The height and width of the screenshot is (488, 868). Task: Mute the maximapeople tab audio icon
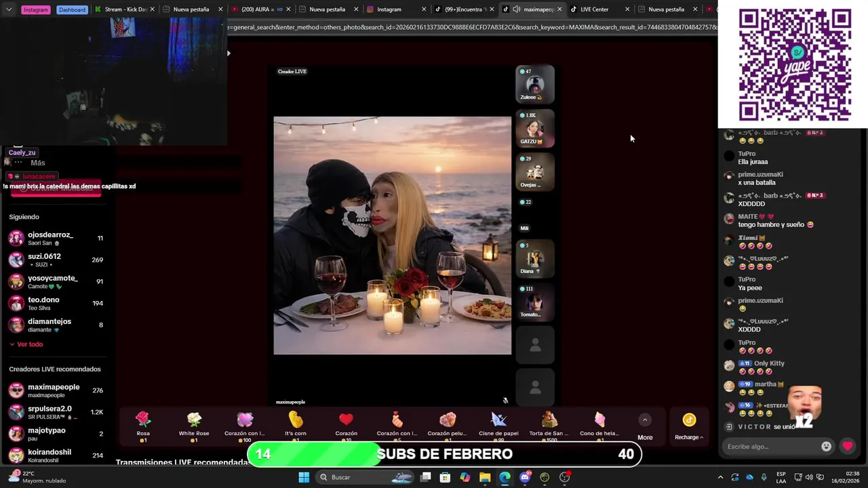[516, 9]
